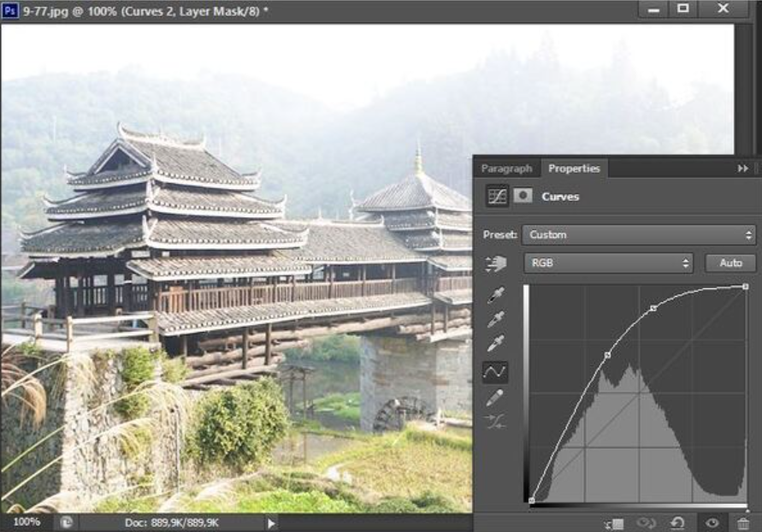
Task: Click view previous state icon
Action: coord(647,523)
